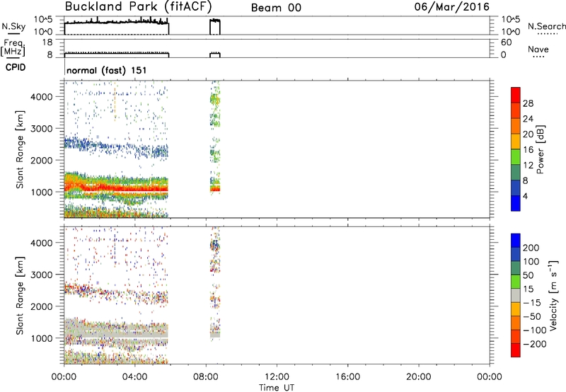Viewport: 566px width, 392px height.
Task: Click the 1000 tick on the velocity panel
Action: (41, 338)
